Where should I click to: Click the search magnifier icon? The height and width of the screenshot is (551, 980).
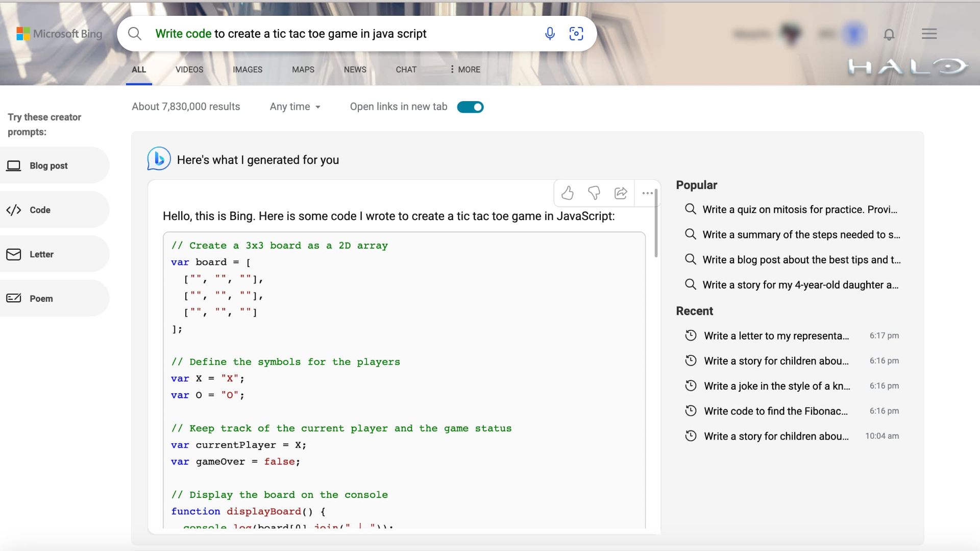coord(135,34)
